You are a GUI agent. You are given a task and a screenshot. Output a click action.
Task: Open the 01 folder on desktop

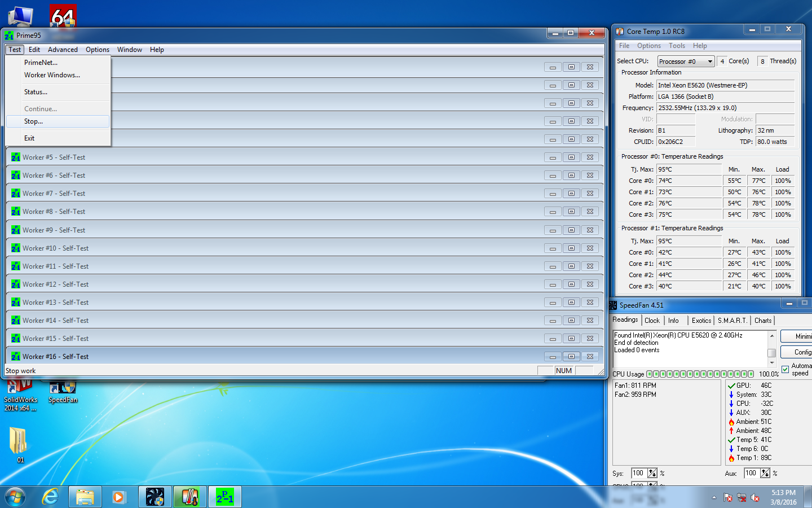(19, 445)
